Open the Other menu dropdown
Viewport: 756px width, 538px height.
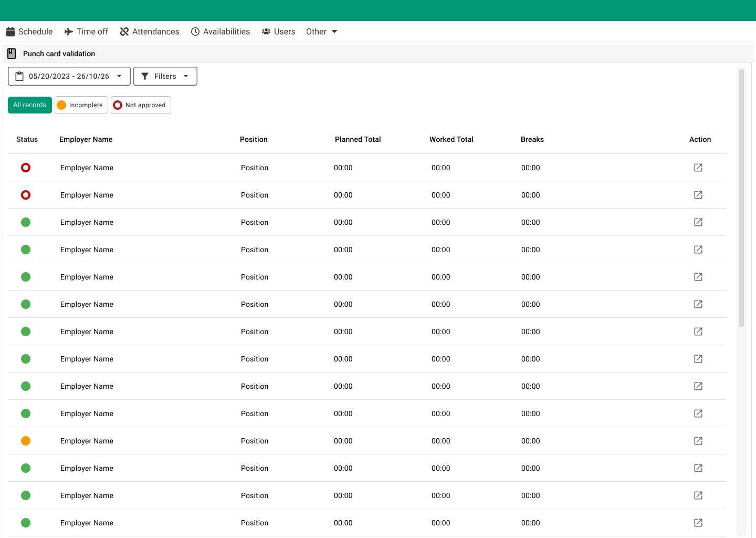(321, 32)
